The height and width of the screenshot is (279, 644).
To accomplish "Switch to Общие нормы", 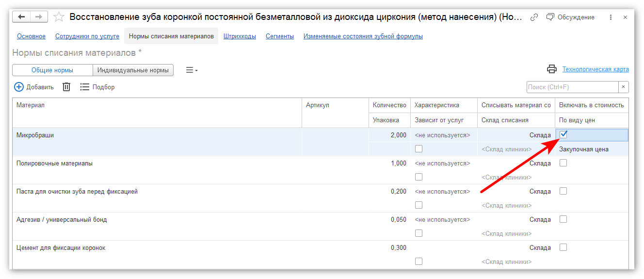I will click(52, 70).
